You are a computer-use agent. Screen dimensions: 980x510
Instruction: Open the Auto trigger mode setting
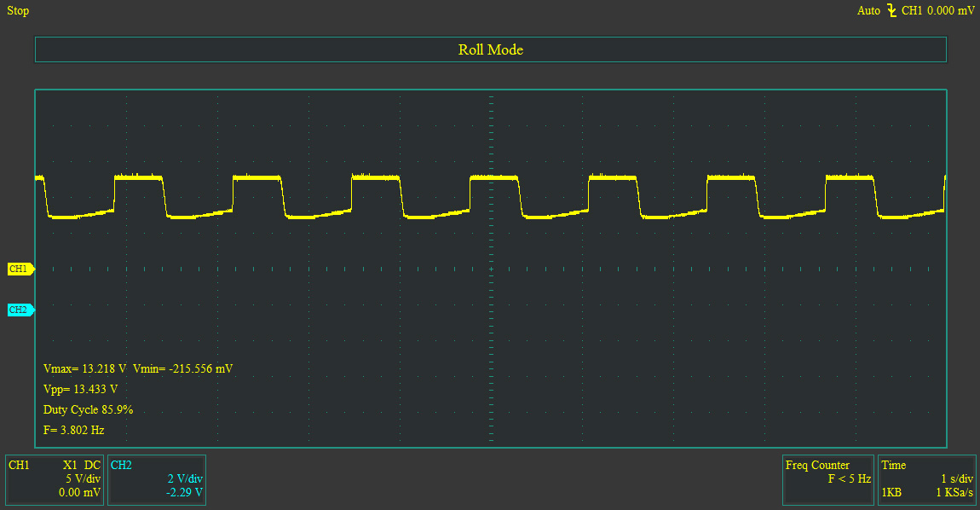tap(868, 10)
